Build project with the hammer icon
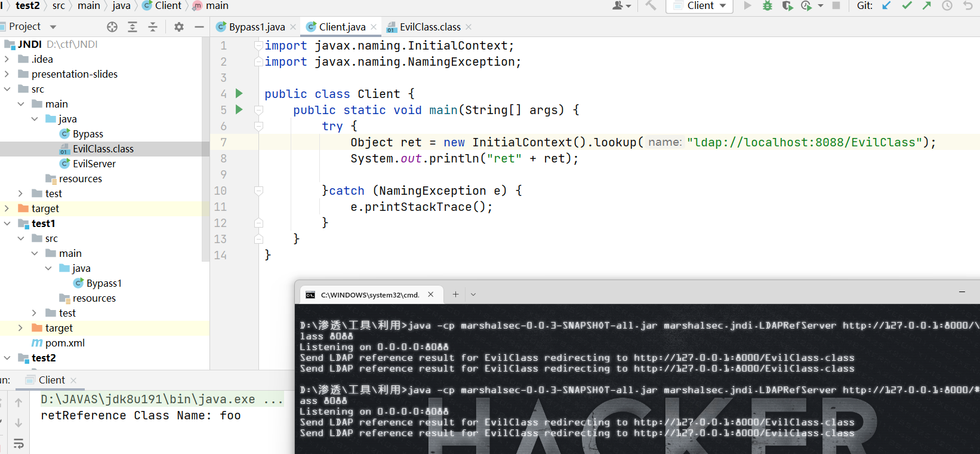The height and width of the screenshot is (454, 980). [651, 6]
